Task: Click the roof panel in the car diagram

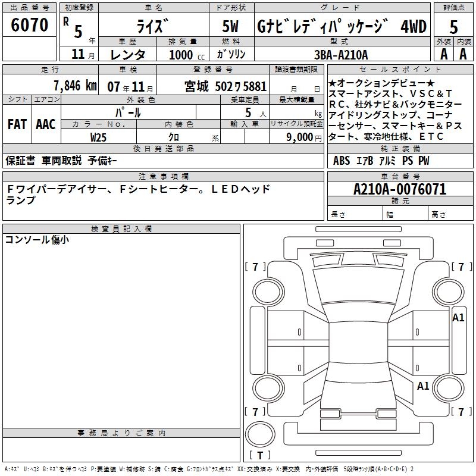Action: click(358, 343)
